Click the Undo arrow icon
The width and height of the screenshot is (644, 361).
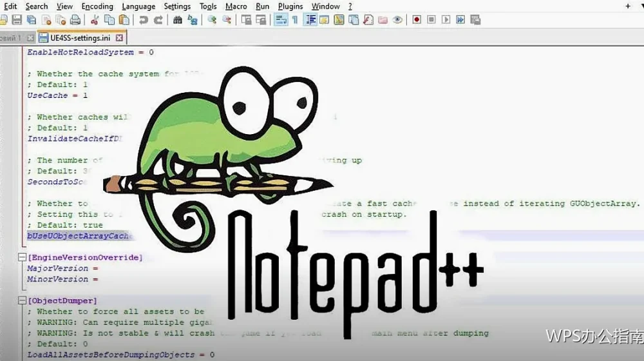coord(144,20)
